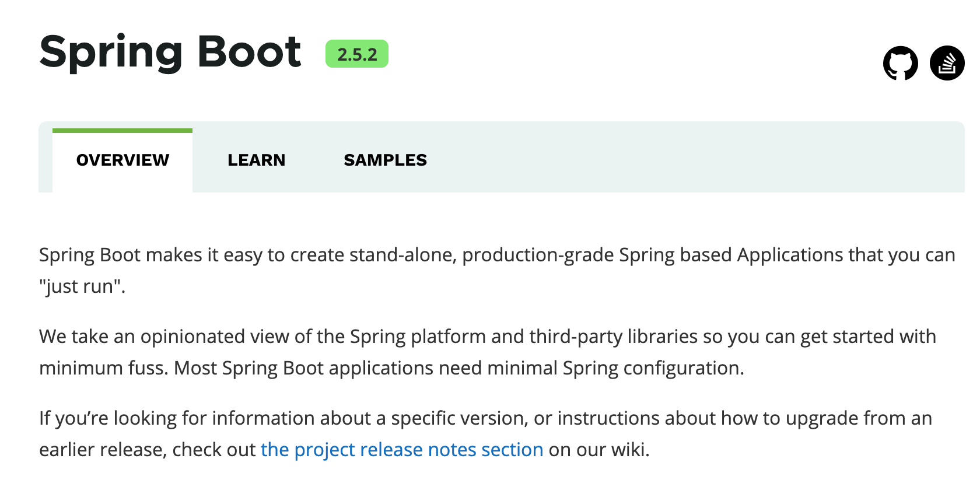Click the Spring Boot page heading
980x490 pixels.
tap(170, 52)
